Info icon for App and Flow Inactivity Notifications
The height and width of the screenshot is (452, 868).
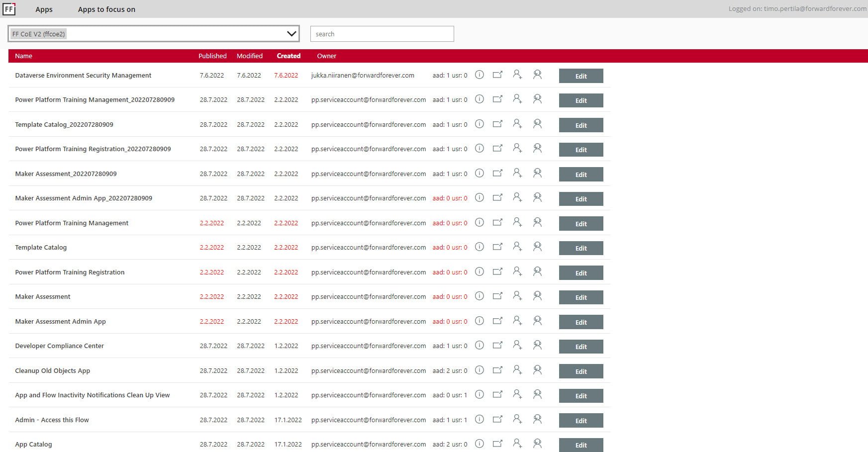[479, 394]
